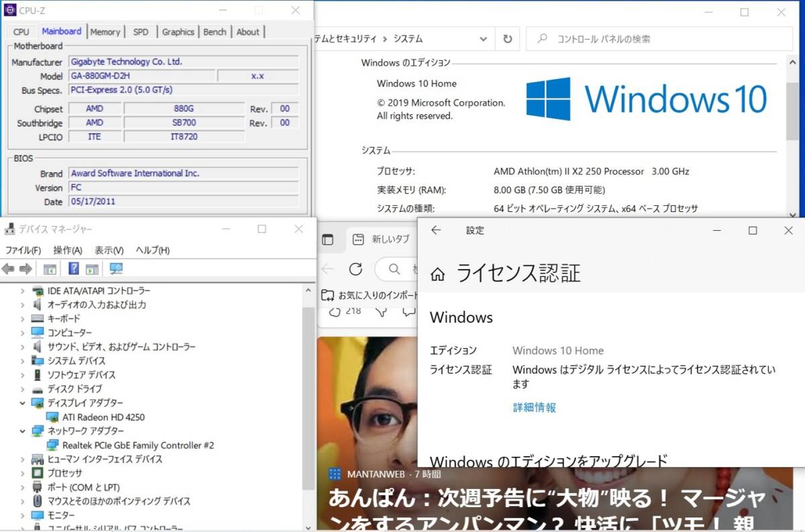
Task: Click 詳細情報 link in activation settings
Action: pos(534,407)
